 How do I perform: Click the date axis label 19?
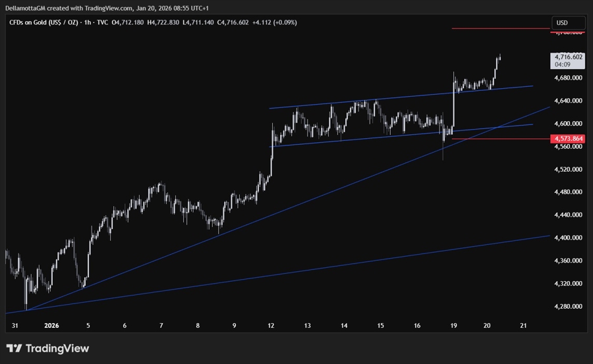coord(455,326)
